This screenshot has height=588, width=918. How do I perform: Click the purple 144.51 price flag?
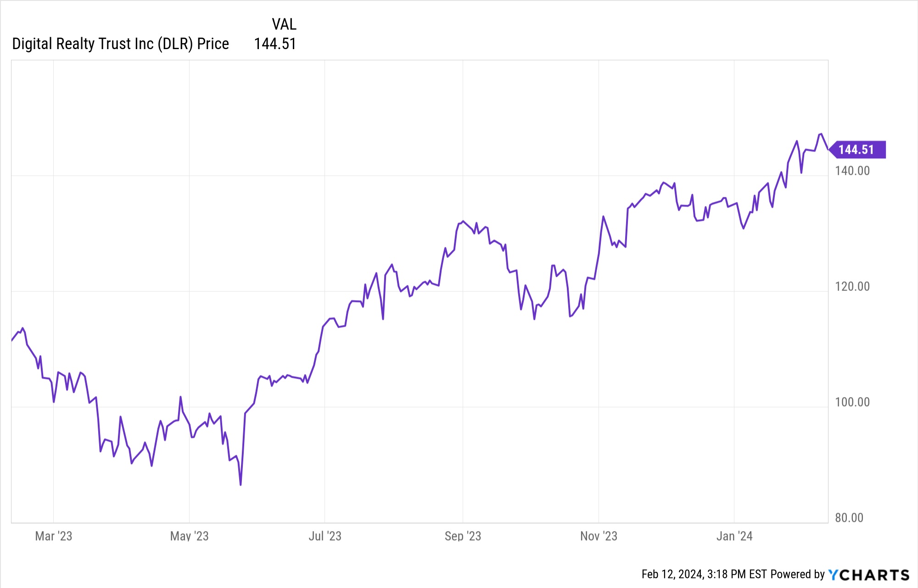856,150
